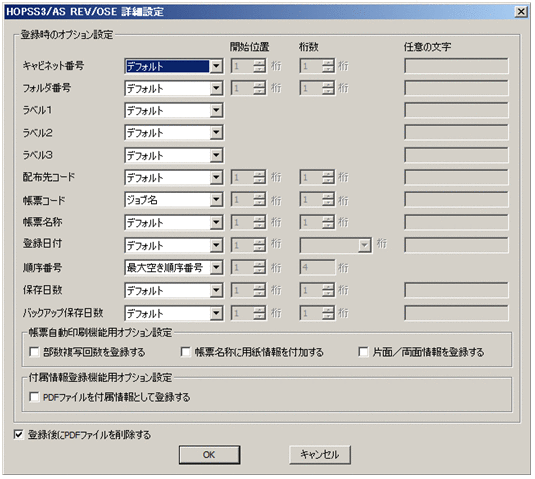Click the キャンセル button

click(x=320, y=455)
